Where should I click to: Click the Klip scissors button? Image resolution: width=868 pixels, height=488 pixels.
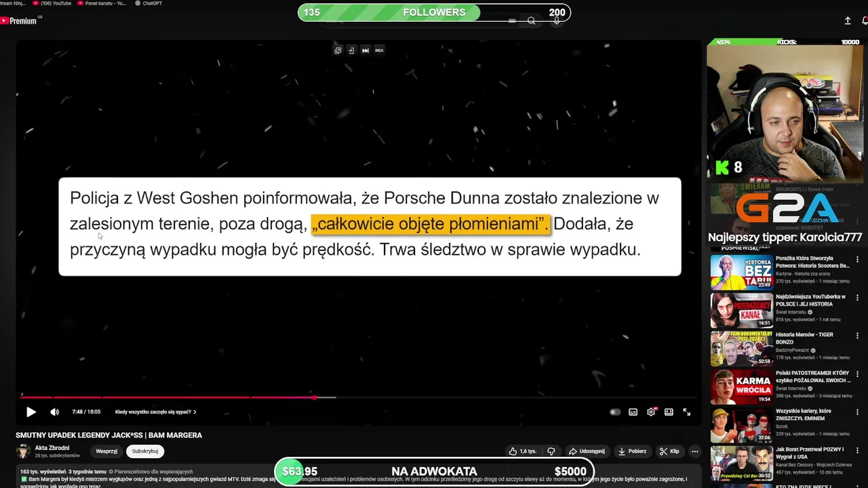pyautogui.click(x=669, y=451)
